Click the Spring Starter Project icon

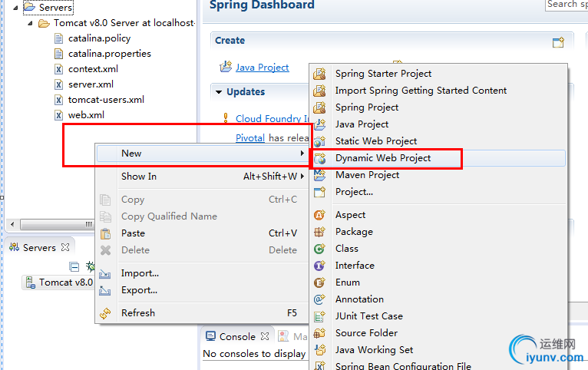[x=319, y=74]
